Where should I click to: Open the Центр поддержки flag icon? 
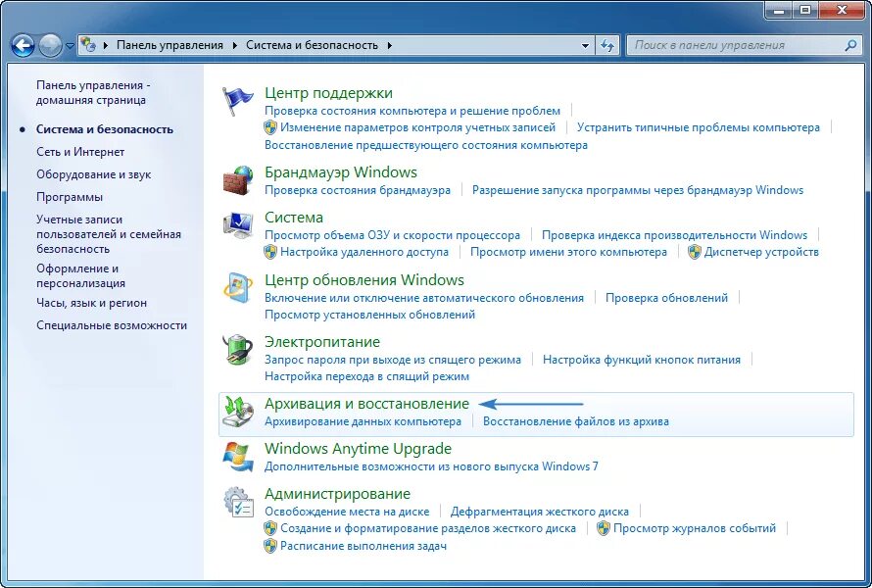[x=237, y=101]
